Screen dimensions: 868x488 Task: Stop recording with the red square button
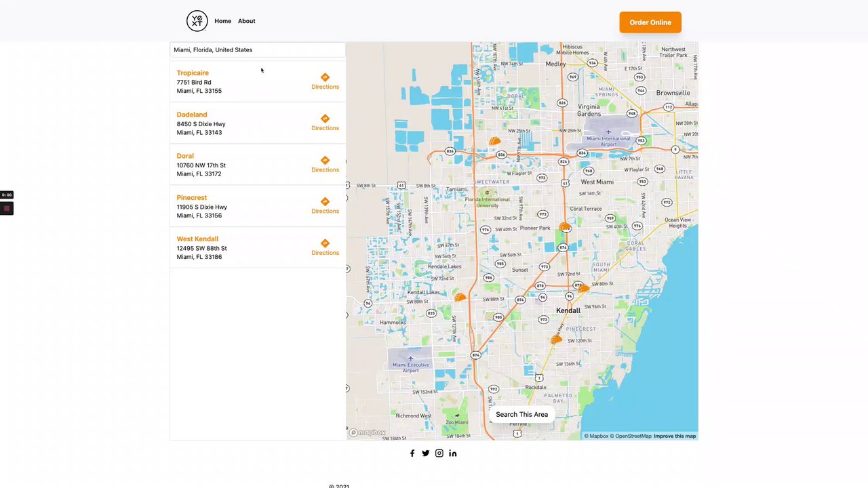pyautogui.click(x=7, y=208)
